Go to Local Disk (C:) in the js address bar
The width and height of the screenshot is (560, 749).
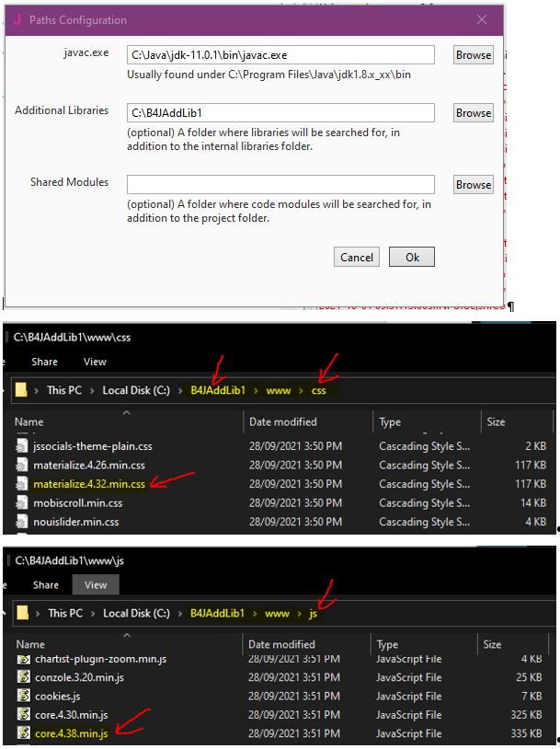pos(136,614)
